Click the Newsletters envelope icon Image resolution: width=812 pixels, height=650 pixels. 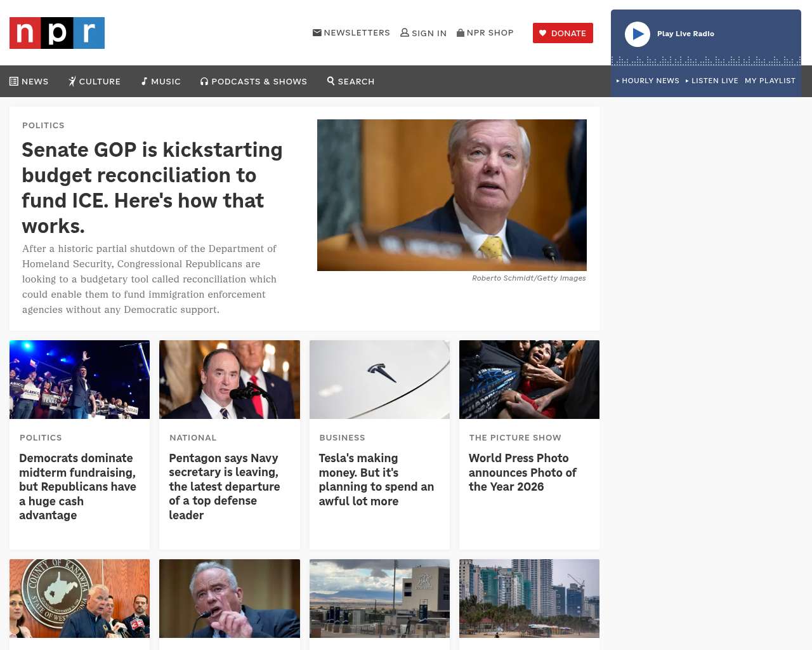[317, 32]
